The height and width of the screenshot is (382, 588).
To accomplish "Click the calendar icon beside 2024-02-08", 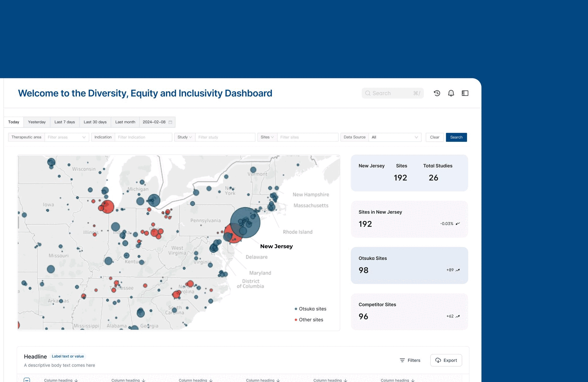I will (171, 122).
